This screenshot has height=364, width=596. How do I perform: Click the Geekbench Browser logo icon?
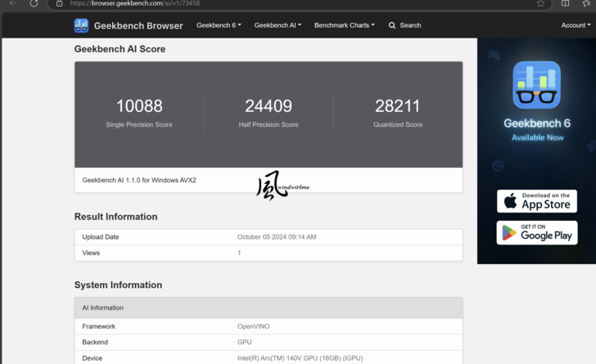point(81,25)
